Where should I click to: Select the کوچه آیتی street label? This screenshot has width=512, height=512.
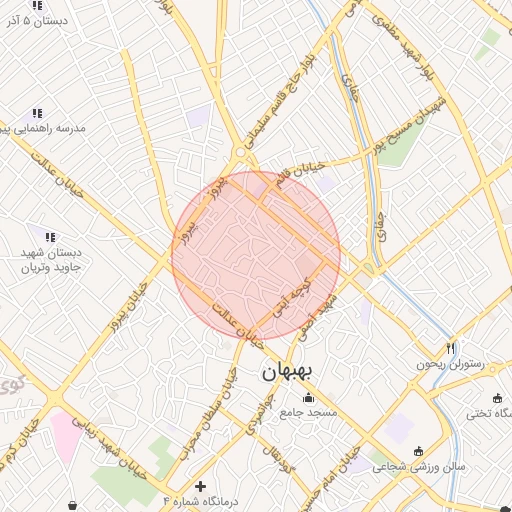tap(292, 298)
